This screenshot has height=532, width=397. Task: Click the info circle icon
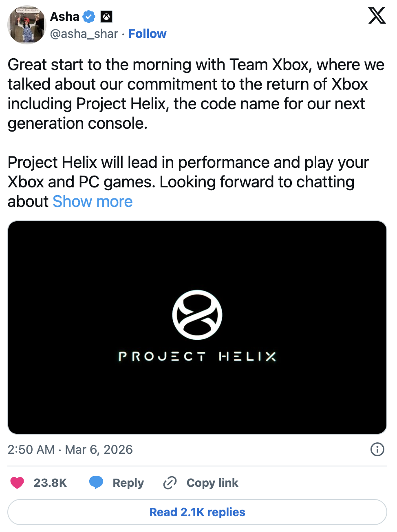click(x=377, y=449)
